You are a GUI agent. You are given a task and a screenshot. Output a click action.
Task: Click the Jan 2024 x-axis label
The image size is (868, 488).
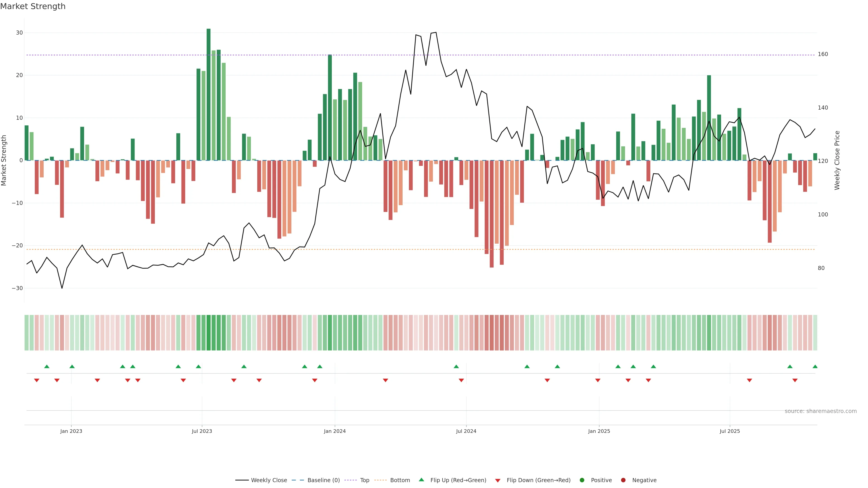[335, 431]
